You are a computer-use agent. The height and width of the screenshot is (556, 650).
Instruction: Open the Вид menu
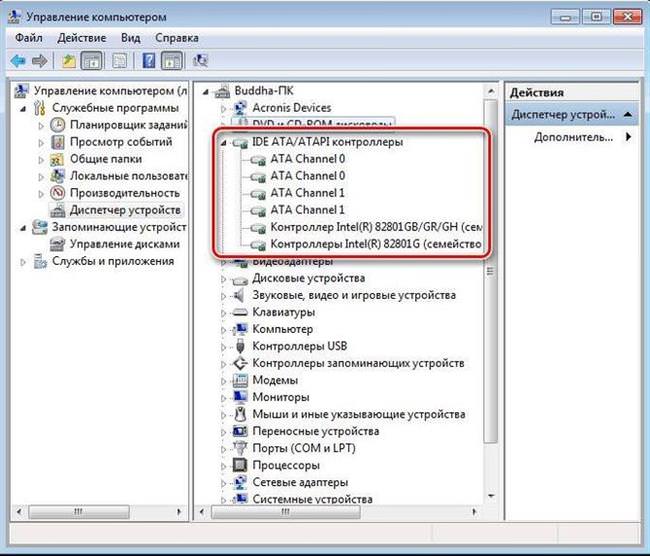131,38
